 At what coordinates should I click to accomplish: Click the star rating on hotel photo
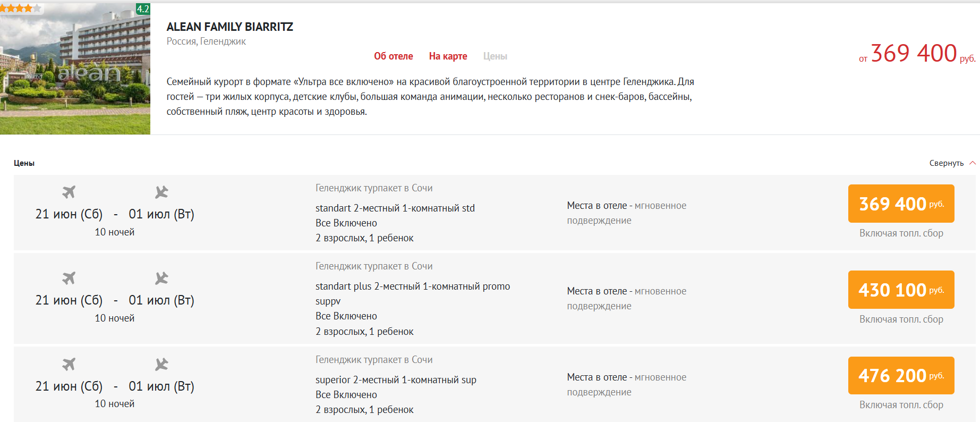(20, 8)
